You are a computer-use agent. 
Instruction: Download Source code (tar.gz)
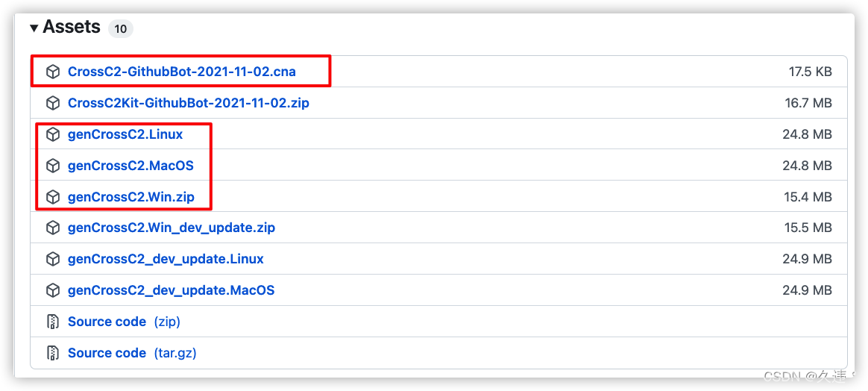(132, 353)
